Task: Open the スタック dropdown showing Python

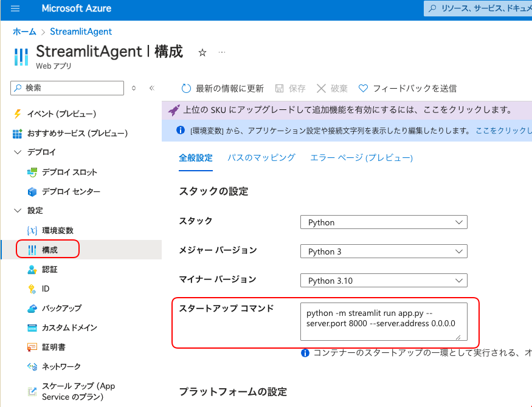Action: (384, 222)
